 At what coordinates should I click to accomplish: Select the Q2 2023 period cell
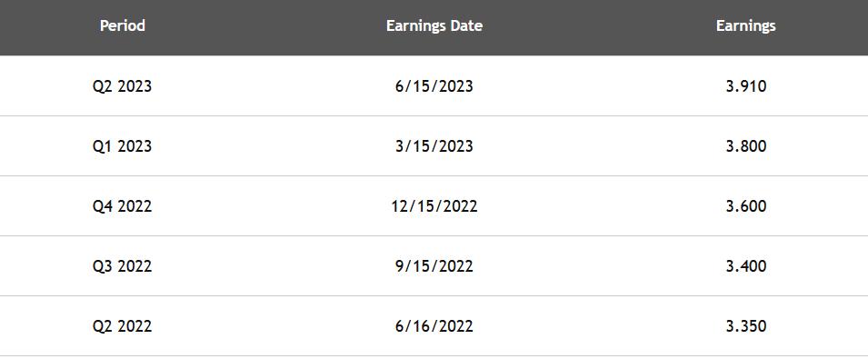click(123, 86)
